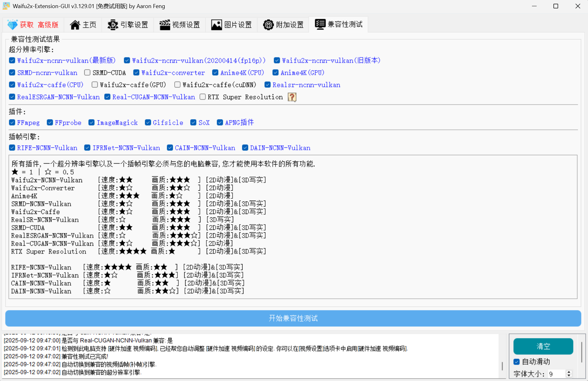588x381 pixels.
Task: Toggle the Gifsicle plugin checkbox
Action: [x=148, y=123]
